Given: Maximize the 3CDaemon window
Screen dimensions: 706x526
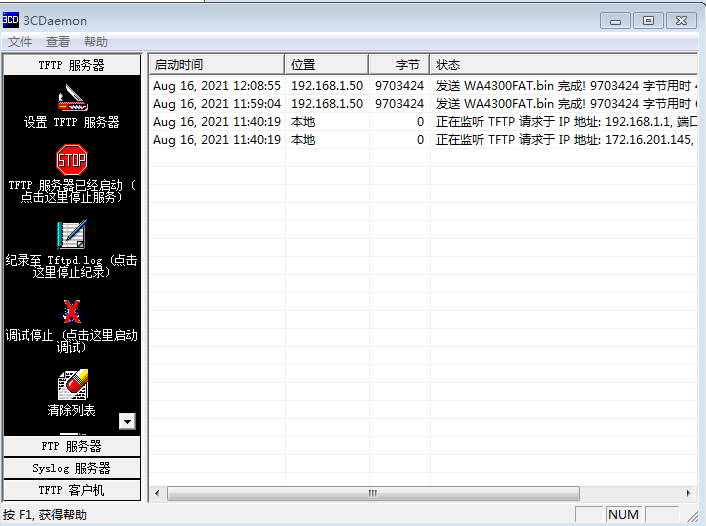Looking at the screenshot, I should point(648,21).
